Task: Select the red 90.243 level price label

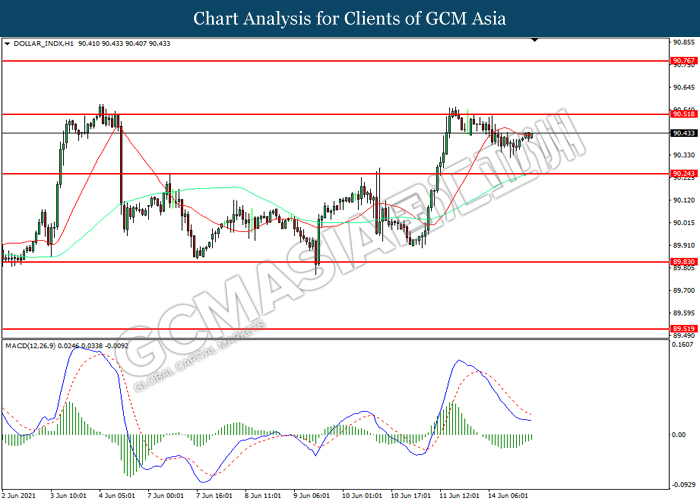Action: [x=684, y=174]
